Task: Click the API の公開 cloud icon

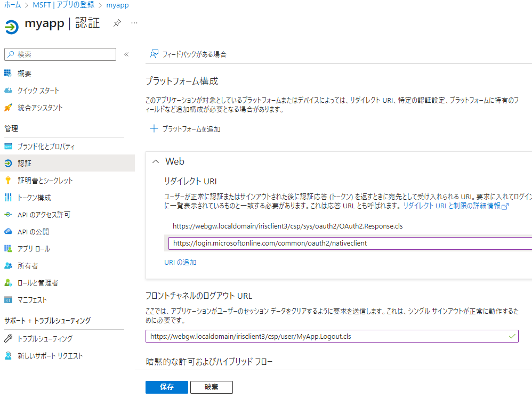Action: 8,232
